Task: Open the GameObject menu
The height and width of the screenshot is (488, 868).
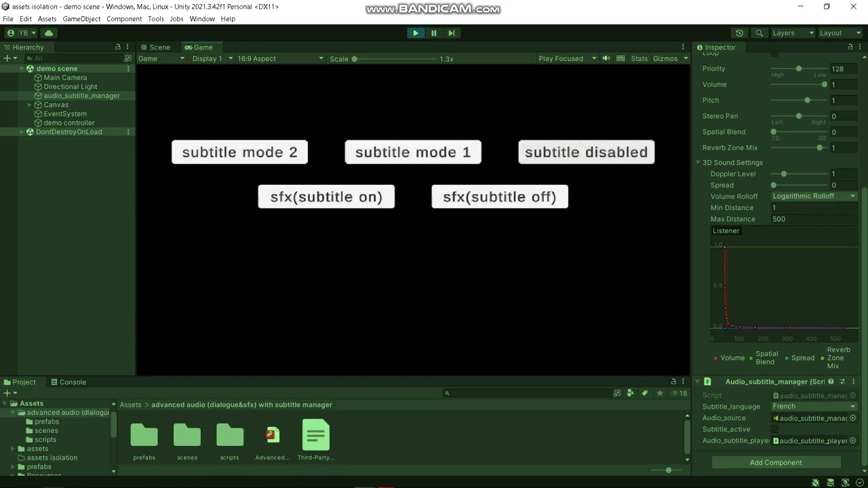Action: tap(81, 19)
